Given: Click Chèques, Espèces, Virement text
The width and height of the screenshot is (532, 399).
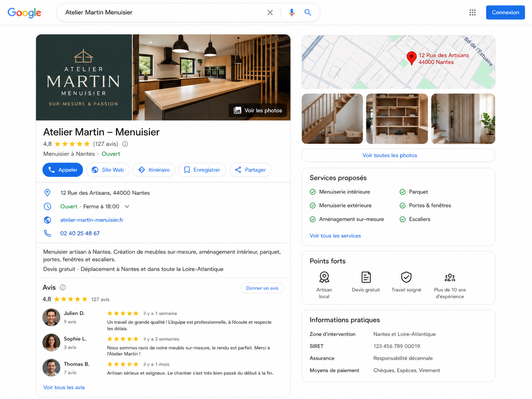Looking at the screenshot, I should (x=407, y=370).
